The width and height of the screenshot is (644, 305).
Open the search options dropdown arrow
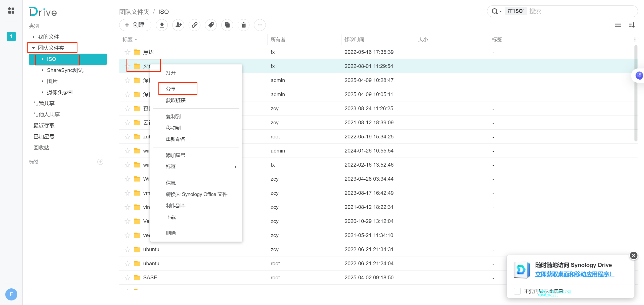point(501,12)
